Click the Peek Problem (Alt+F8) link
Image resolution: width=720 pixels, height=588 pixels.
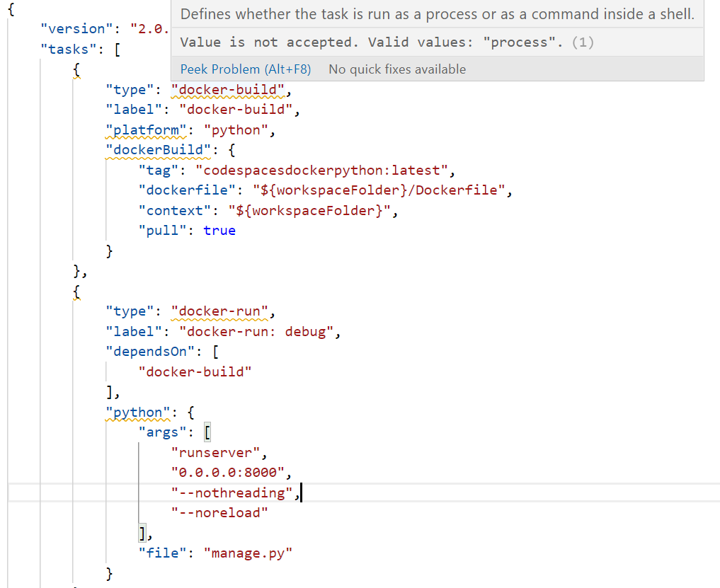pos(245,69)
